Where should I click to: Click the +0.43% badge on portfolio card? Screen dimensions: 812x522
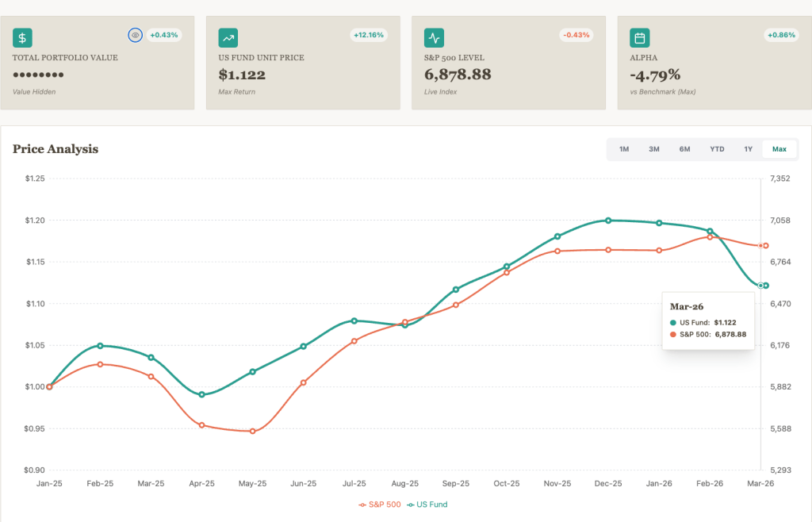coord(164,35)
